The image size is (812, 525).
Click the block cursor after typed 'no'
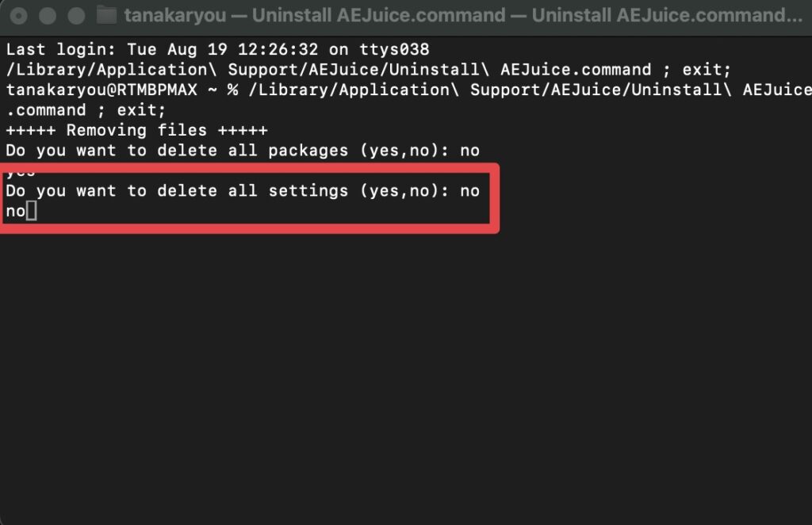(32, 211)
